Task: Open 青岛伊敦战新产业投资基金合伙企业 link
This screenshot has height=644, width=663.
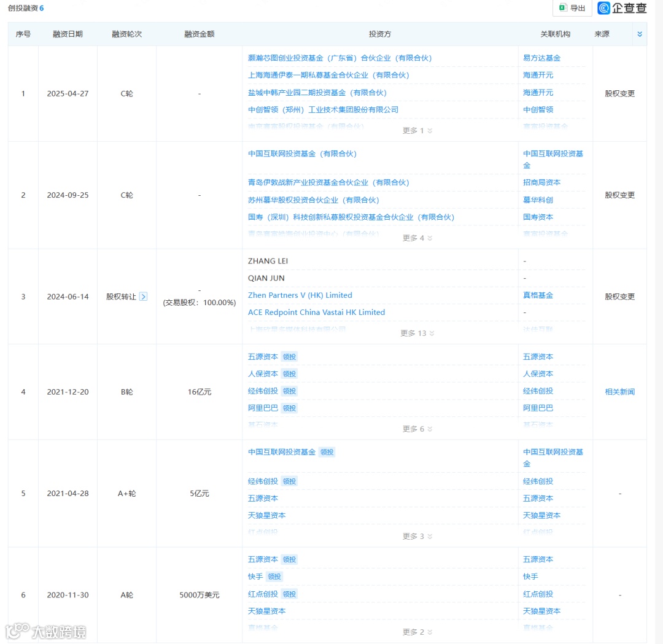Action: (x=328, y=182)
